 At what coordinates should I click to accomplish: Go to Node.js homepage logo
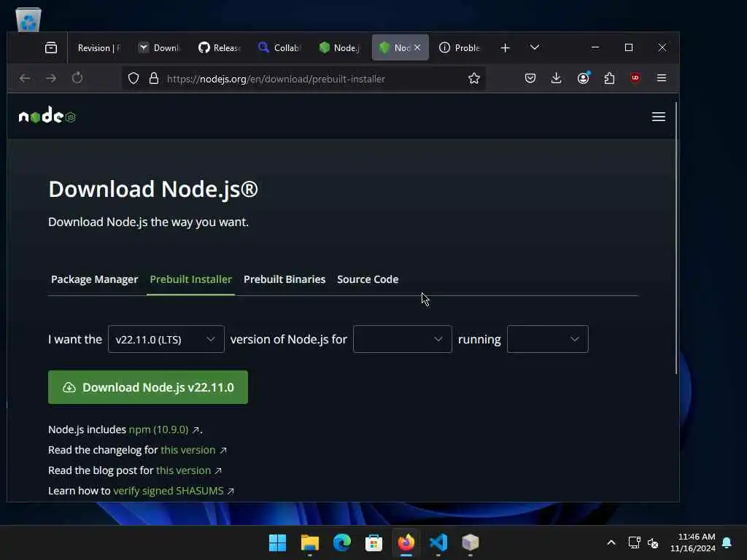coord(47,115)
